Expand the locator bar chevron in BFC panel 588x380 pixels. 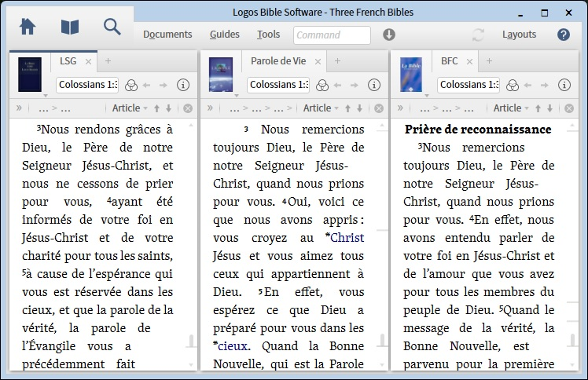pyautogui.click(x=399, y=108)
